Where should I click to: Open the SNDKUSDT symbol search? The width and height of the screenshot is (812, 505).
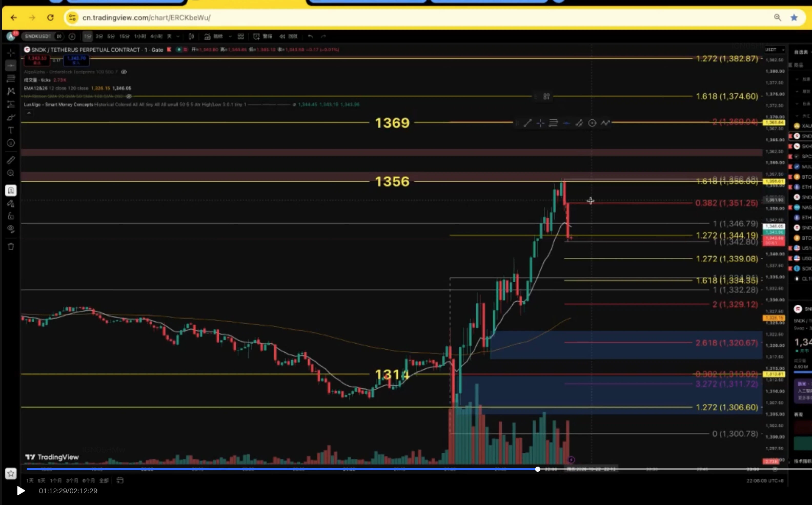(x=38, y=36)
